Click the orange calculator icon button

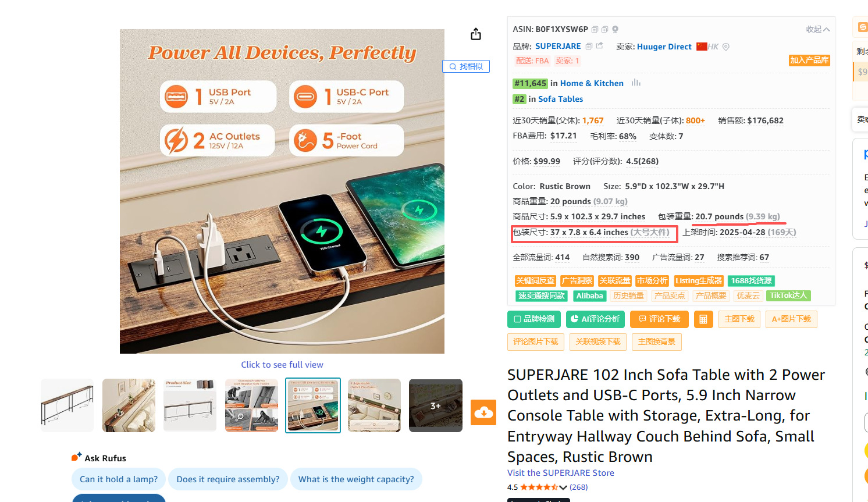(x=703, y=319)
